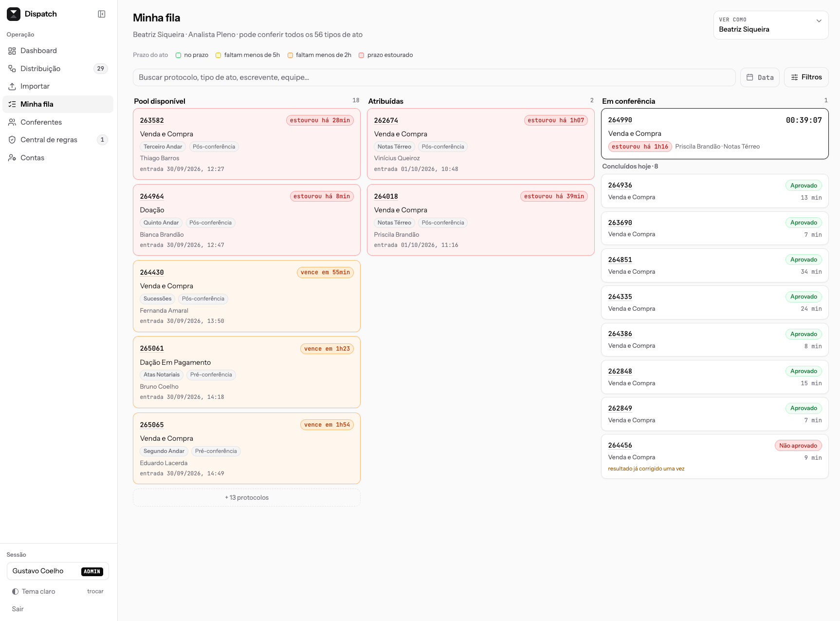This screenshot has height=621, width=840.
Task: Open the 'Ver como' Beatriz Siqueira dropdown
Action: coord(771,25)
